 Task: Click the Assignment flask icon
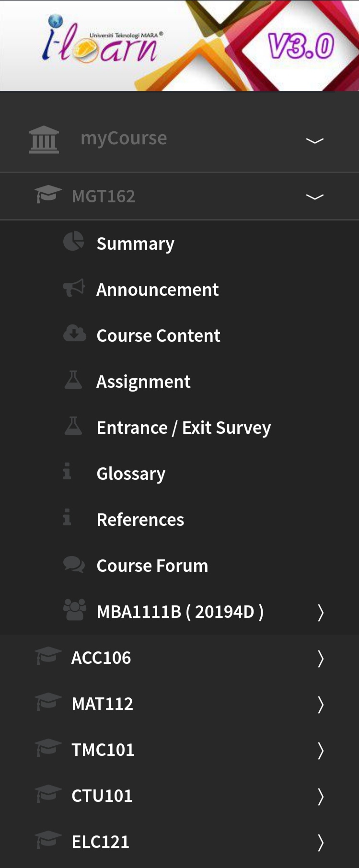pos(73,380)
